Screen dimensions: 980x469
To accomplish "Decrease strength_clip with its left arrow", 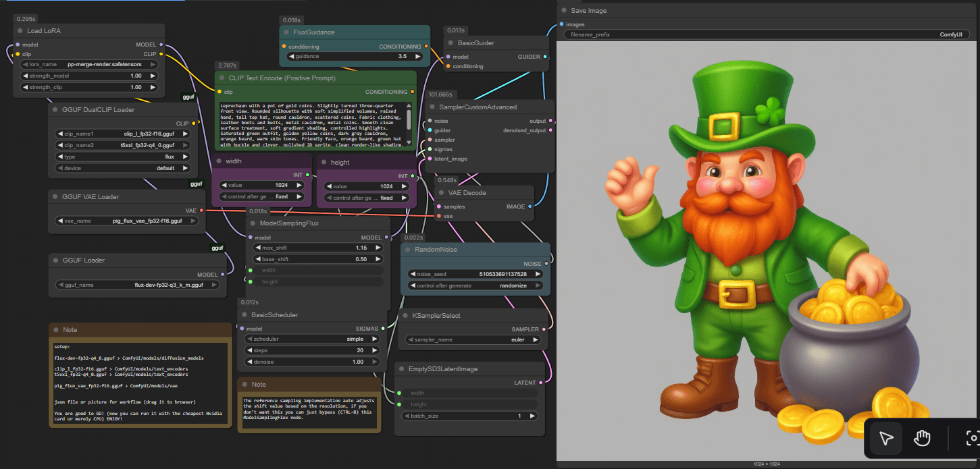I will [x=24, y=87].
